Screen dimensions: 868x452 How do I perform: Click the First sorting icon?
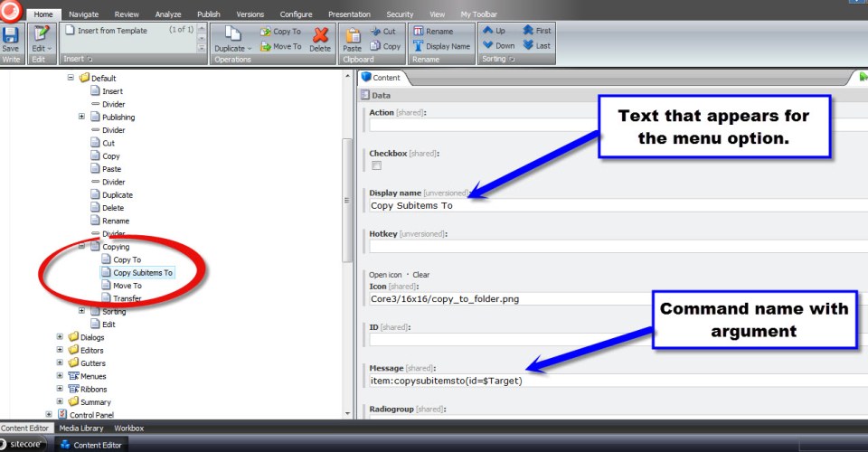528,31
